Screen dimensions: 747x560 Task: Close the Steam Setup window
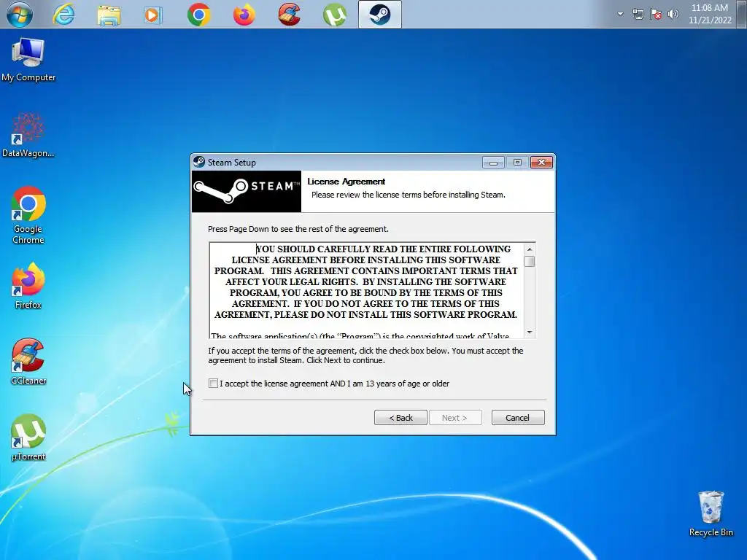pyautogui.click(x=542, y=163)
